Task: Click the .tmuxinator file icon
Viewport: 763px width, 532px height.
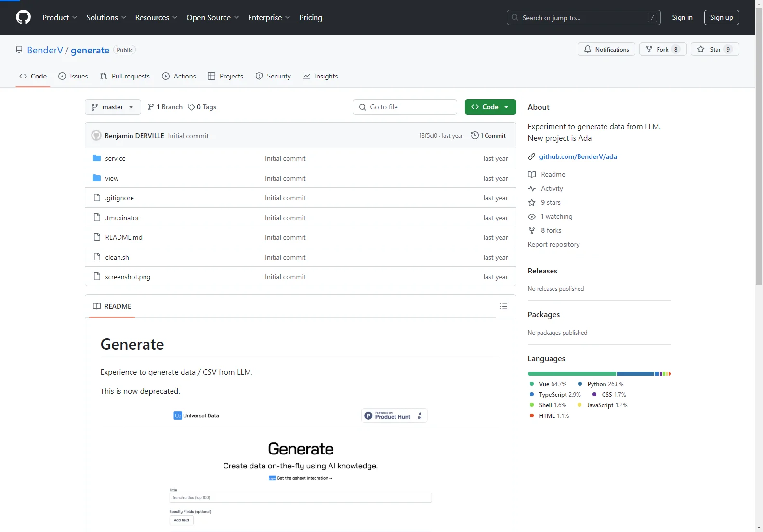Action: coord(97,217)
